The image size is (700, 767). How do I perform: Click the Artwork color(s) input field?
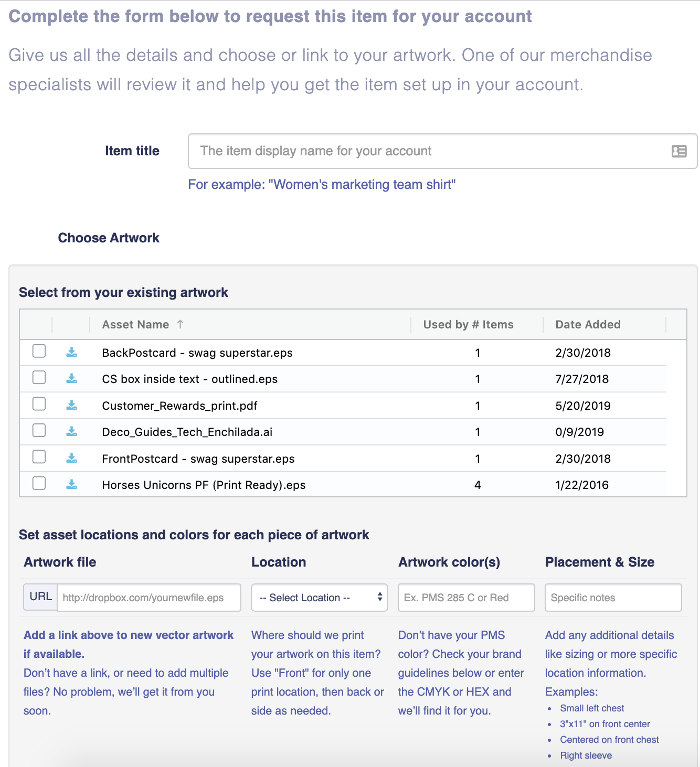pos(466,598)
